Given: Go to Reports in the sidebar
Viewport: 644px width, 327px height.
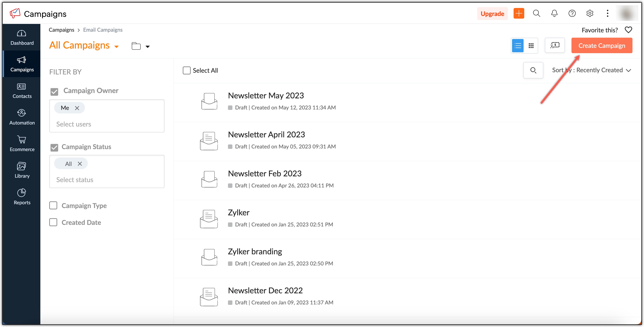Looking at the screenshot, I should point(22,197).
